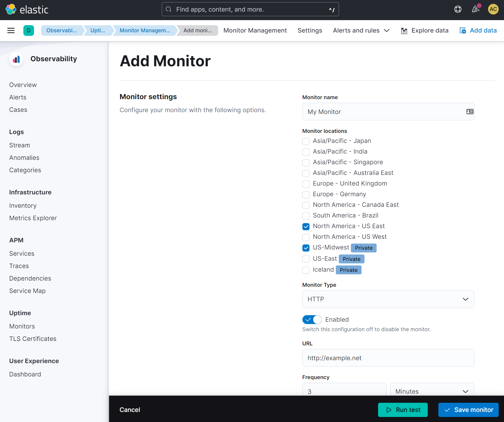
Task: Disable the Enabled monitor switch
Action: coord(312,320)
